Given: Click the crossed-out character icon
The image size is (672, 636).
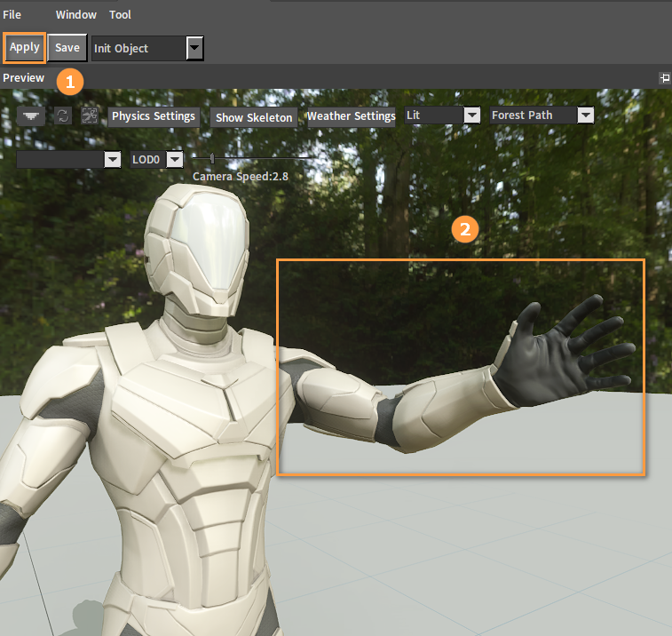Looking at the screenshot, I should 90,115.
